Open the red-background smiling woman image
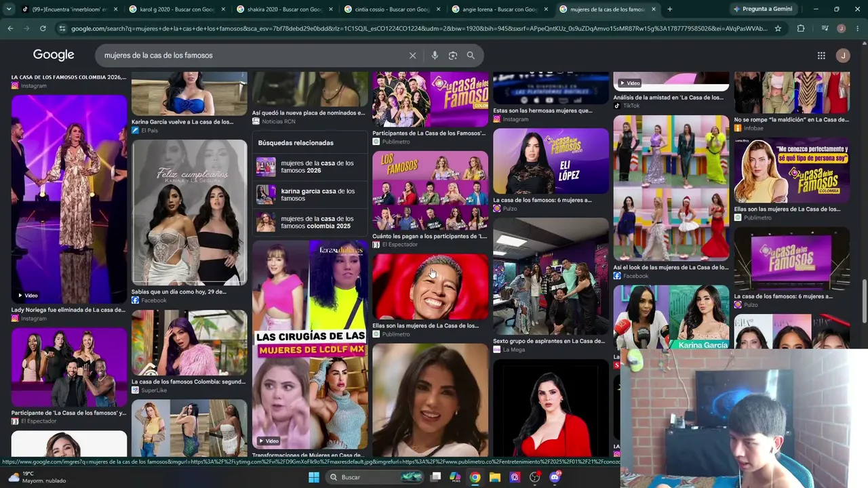The width and height of the screenshot is (868, 488). pyautogui.click(x=430, y=287)
